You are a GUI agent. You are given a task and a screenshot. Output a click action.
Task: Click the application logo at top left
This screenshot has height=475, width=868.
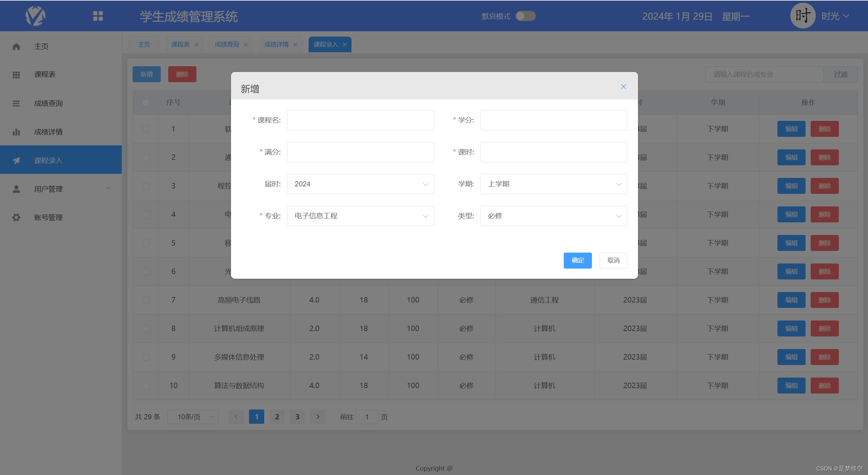tap(35, 16)
